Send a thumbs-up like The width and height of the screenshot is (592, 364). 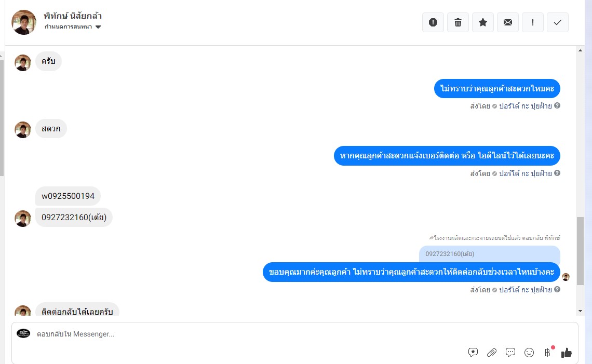click(x=567, y=353)
